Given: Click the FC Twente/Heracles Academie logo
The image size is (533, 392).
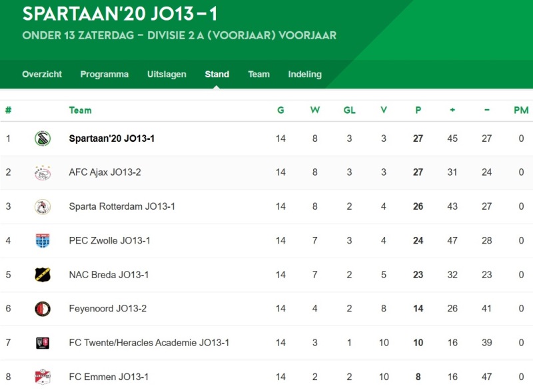Looking at the screenshot, I should point(43,343).
